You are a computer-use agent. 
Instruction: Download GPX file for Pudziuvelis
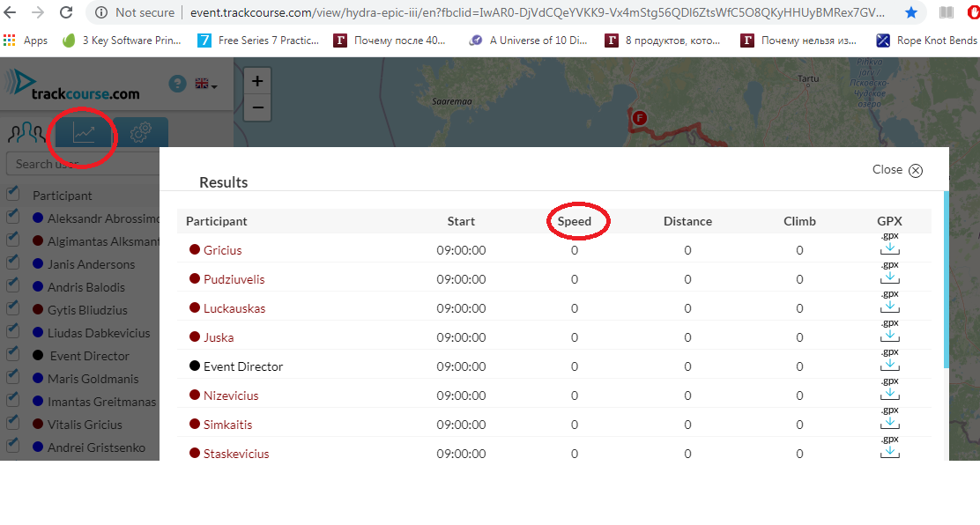point(890,273)
